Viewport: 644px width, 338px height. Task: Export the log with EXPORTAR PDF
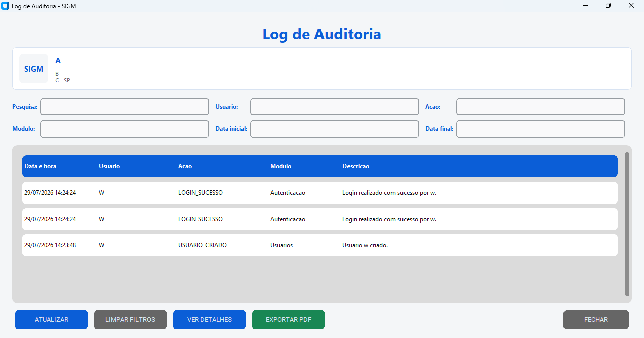pyautogui.click(x=288, y=320)
